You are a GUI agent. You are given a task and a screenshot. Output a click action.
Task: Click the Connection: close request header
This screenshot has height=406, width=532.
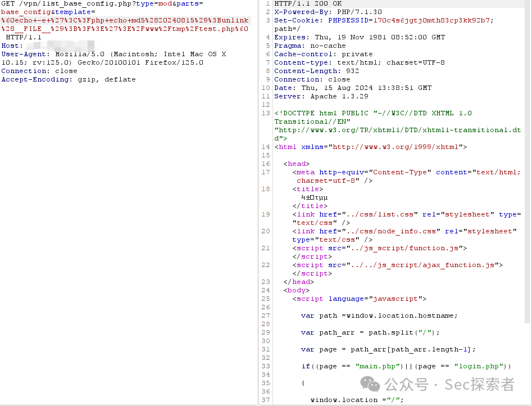pyautogui.click(x=39, y=71)
